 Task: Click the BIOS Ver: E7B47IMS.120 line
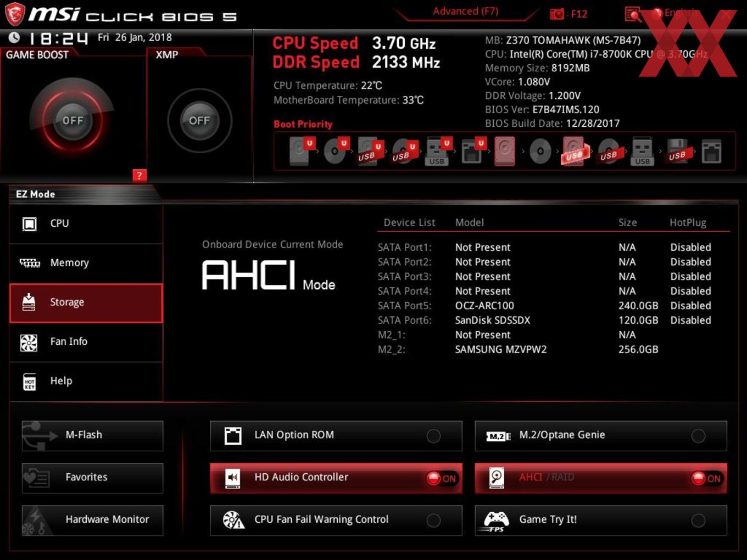[x=542, y=109]
